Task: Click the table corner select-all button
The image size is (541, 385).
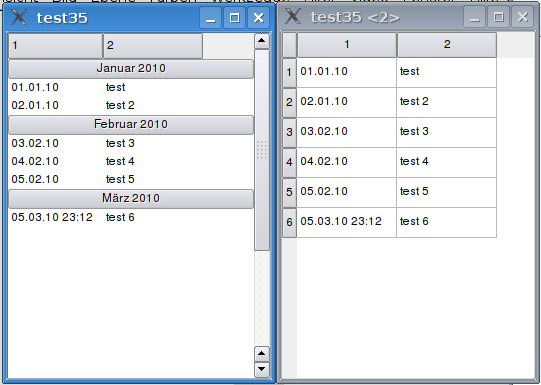Action: [x=289, y=45]
